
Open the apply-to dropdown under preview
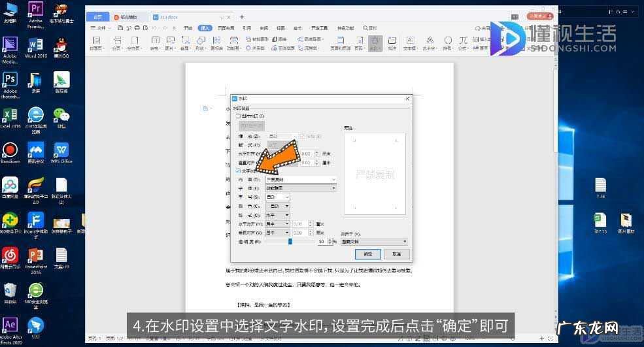point(405,241)
